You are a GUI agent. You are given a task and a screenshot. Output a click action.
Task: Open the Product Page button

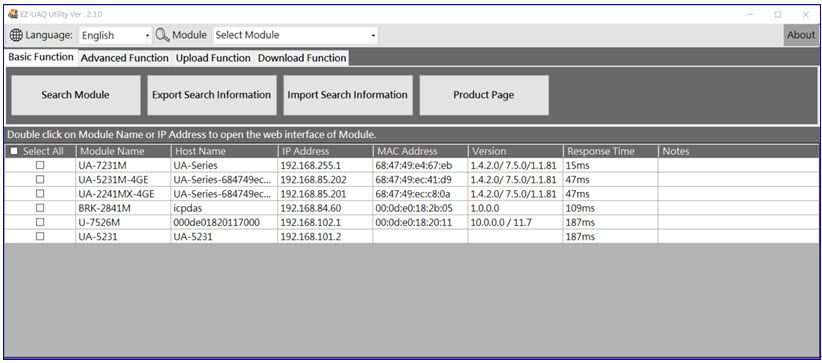click(x=484, y=95)
